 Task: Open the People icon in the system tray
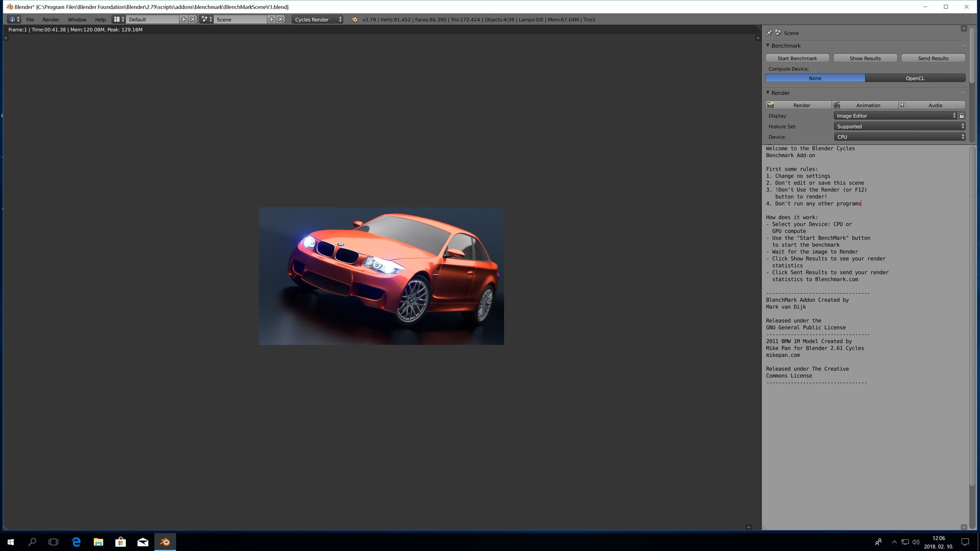click(878, 542)
